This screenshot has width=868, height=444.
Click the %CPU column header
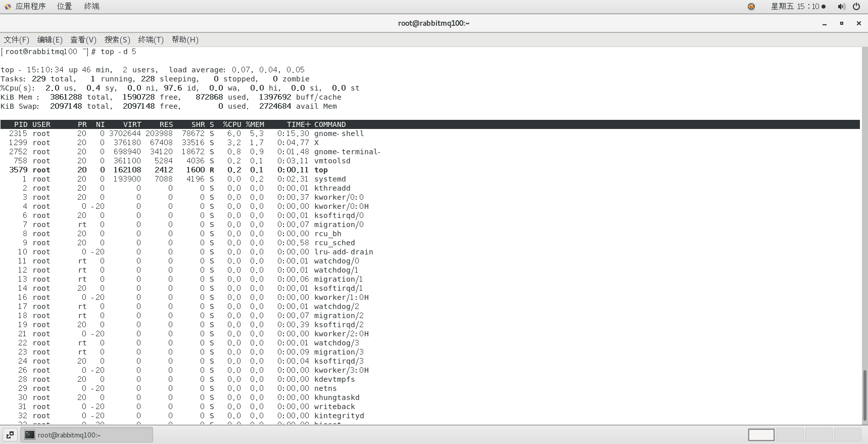click(232, 124)
